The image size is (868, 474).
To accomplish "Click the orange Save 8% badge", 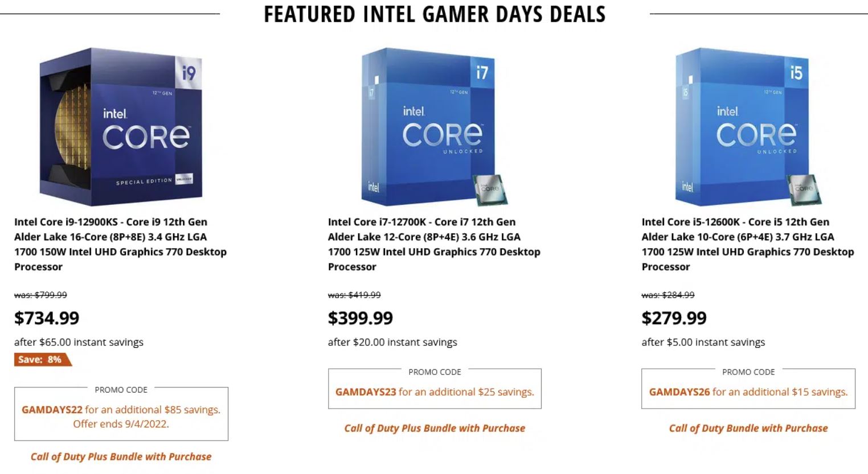I will pyautogui.click(x=41, y=360).
